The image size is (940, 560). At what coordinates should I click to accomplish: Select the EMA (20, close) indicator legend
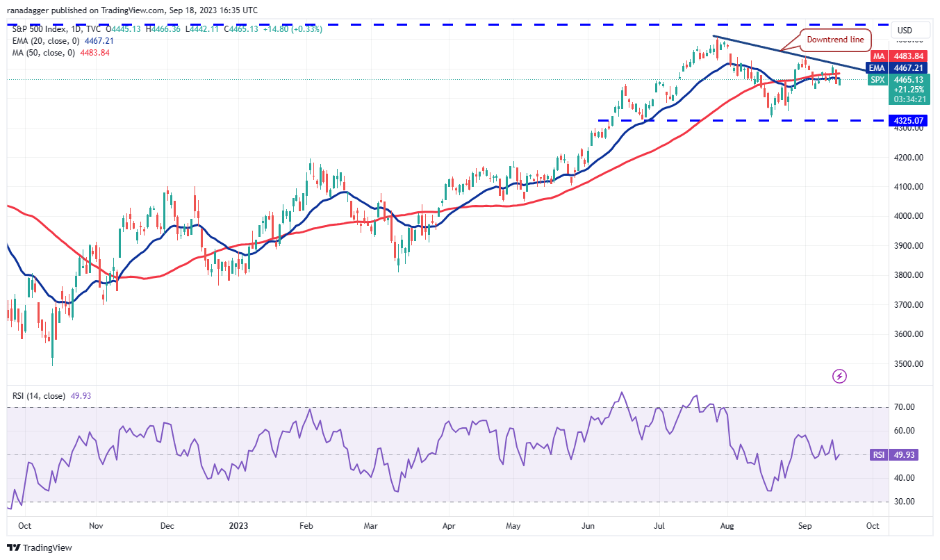coord(42,41)
